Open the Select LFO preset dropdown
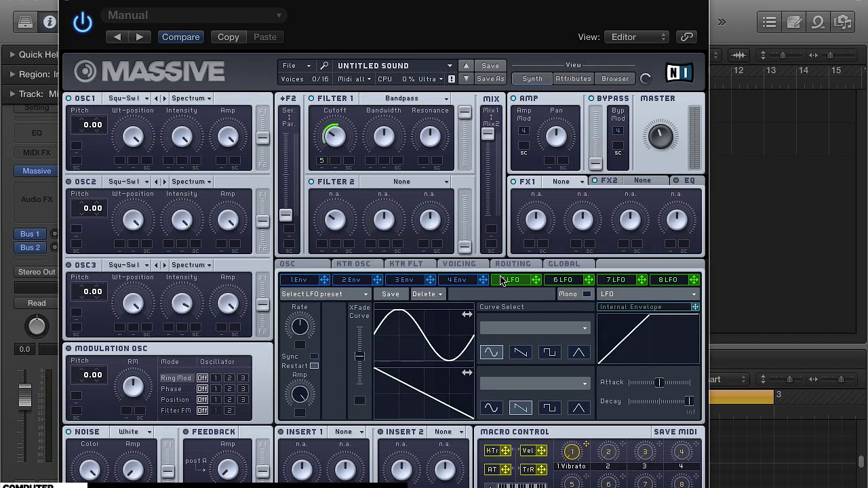This screenshot has height=488, width=868. point(325,294)
